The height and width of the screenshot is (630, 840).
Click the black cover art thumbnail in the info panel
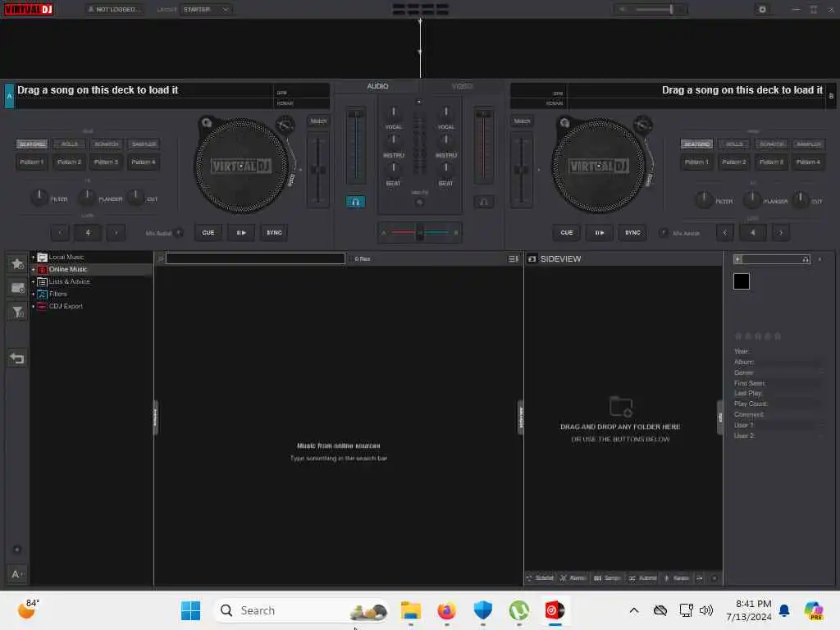point(741,281)
